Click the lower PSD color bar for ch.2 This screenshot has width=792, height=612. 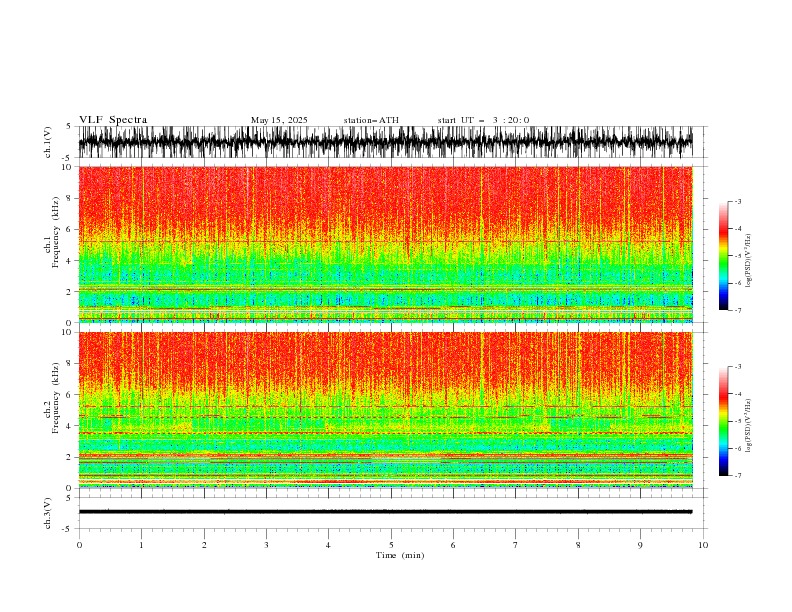[723, 421]
